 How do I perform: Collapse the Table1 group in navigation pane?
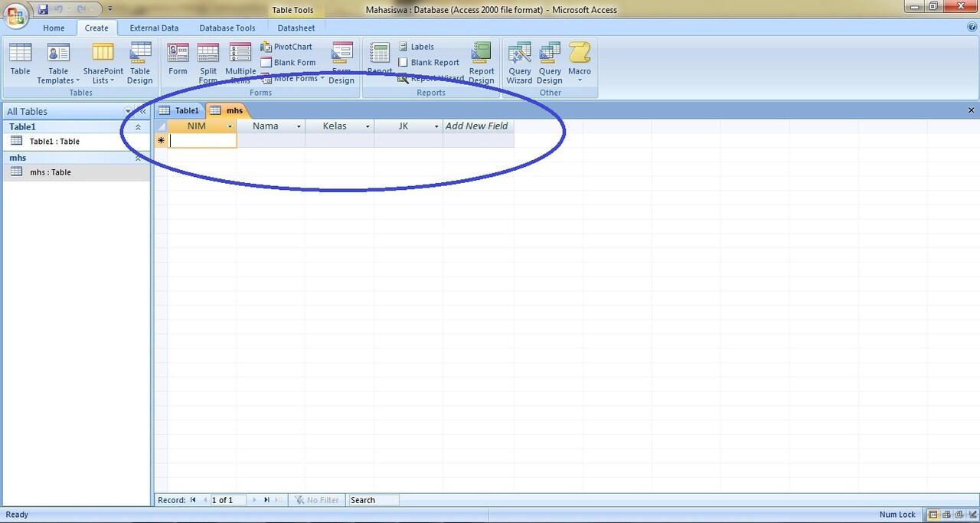tap(138, 127)
